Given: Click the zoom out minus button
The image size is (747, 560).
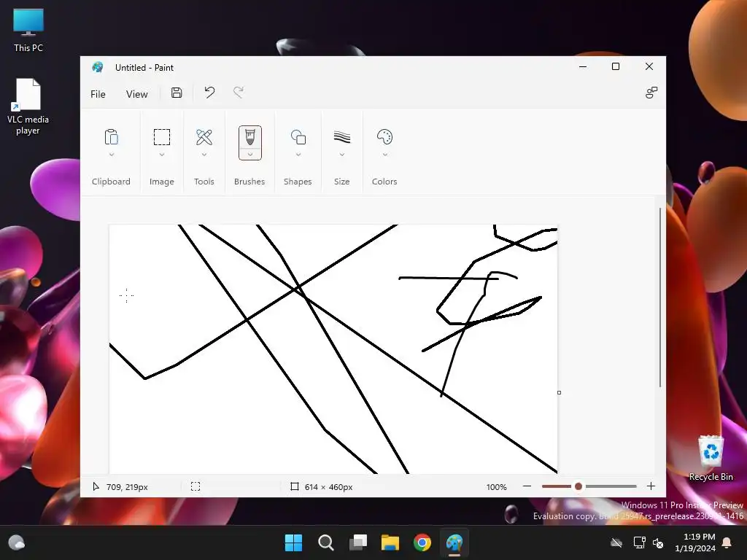Looking at the screenshot, I should (x=527, y=486).
